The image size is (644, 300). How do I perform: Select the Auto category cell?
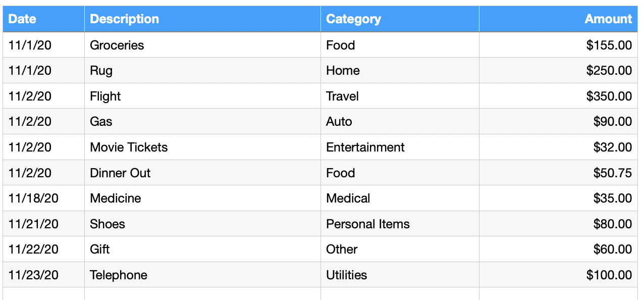[x=339, y=122]
